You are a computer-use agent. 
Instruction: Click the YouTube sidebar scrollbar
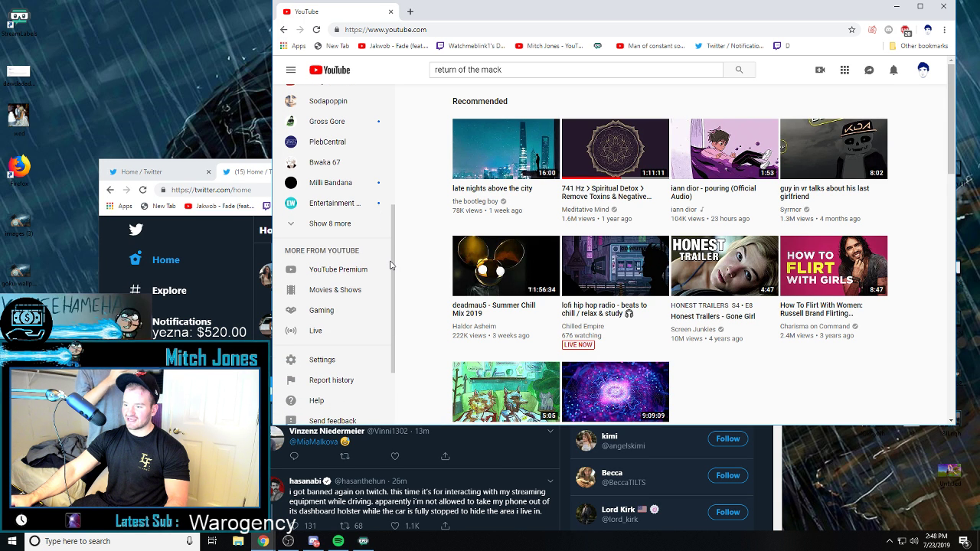pos(393,287)
